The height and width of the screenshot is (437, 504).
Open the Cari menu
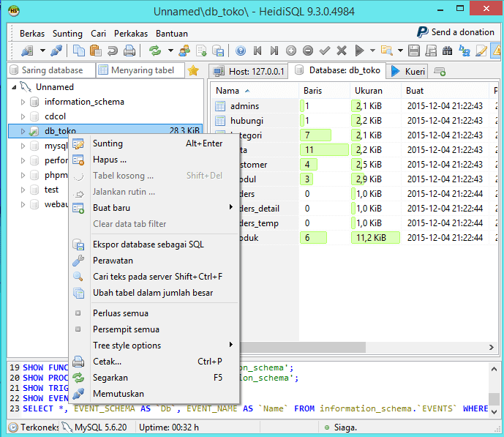[x=98, y=34]
